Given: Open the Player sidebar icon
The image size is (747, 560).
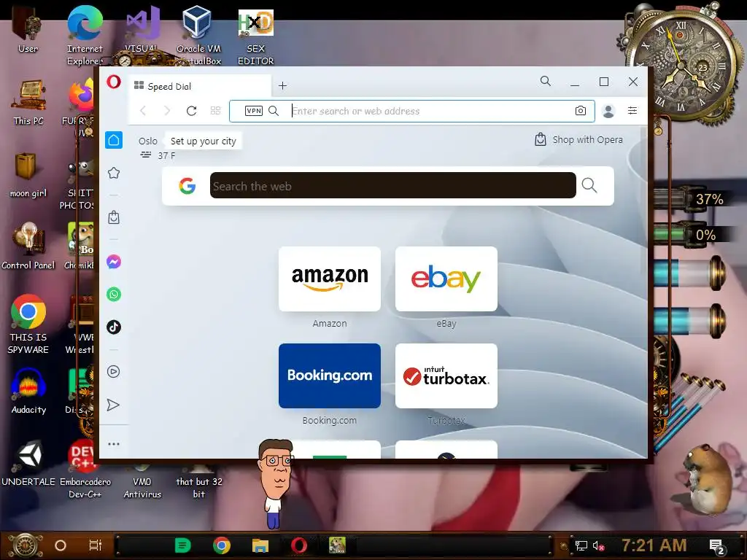Looking at the screenshot, I should [114, 371].
